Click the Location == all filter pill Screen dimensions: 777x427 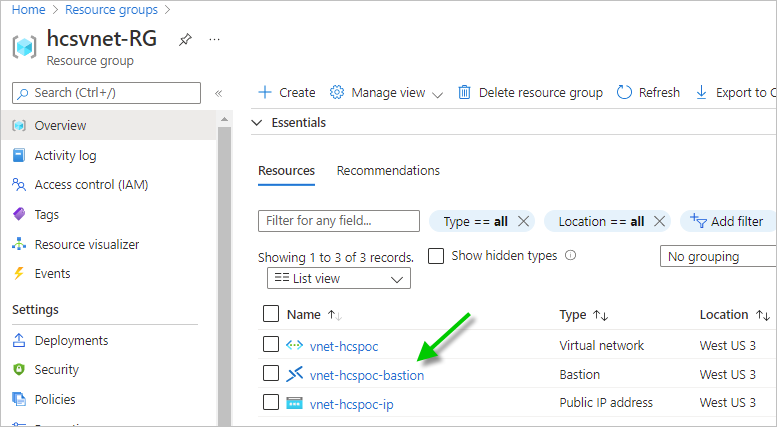pos(608,221)
